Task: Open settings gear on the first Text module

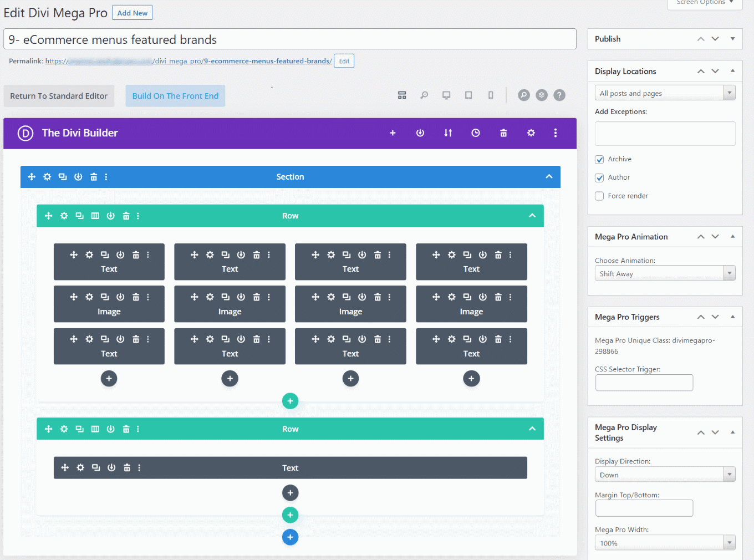Action: 89,254
